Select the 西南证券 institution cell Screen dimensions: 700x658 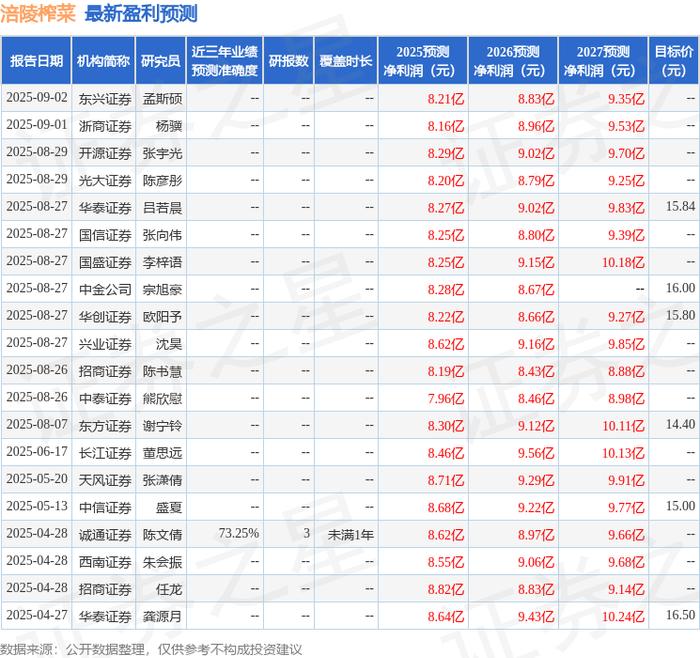(105, 562)
